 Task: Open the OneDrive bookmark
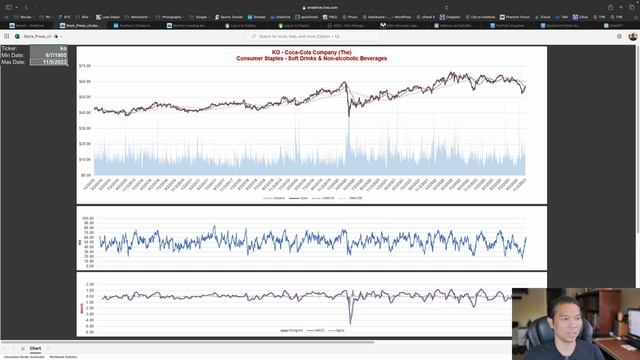280,17
